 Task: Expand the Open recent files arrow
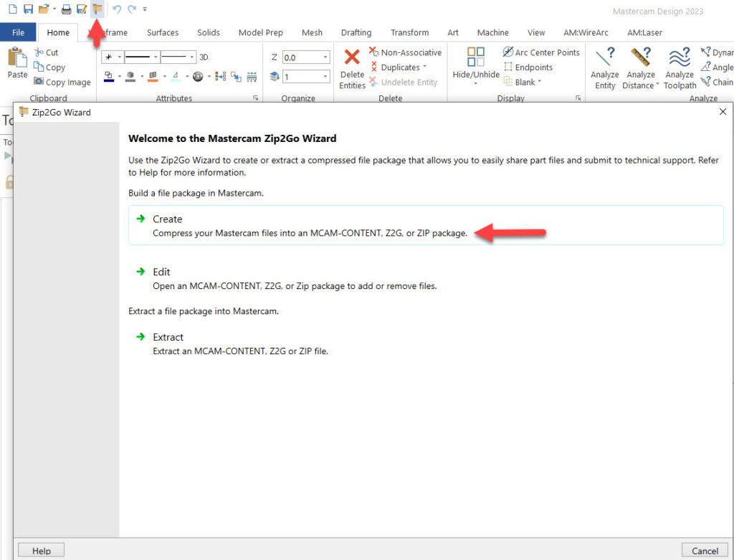[x=54, y=9]
